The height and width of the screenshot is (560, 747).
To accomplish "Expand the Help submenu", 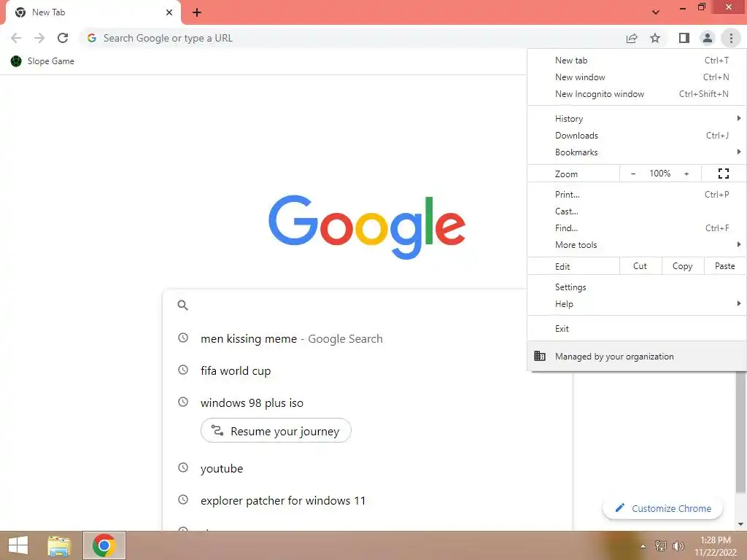I will tap(636, 304).
